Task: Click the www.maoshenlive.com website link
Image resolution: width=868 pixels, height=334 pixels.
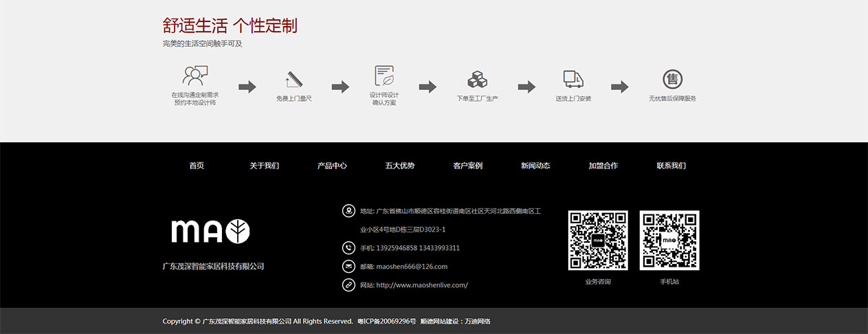Action: click(421, 285)
